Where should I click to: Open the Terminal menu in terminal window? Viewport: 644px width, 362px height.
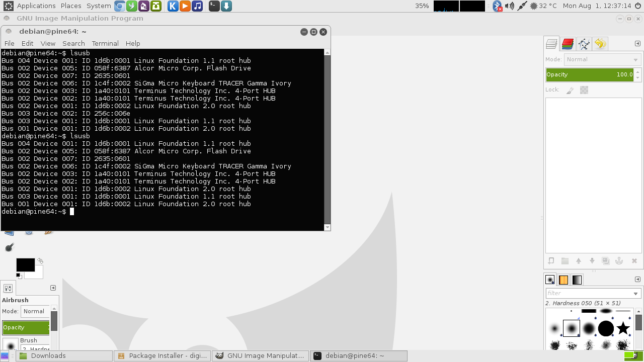pos(105,43)
